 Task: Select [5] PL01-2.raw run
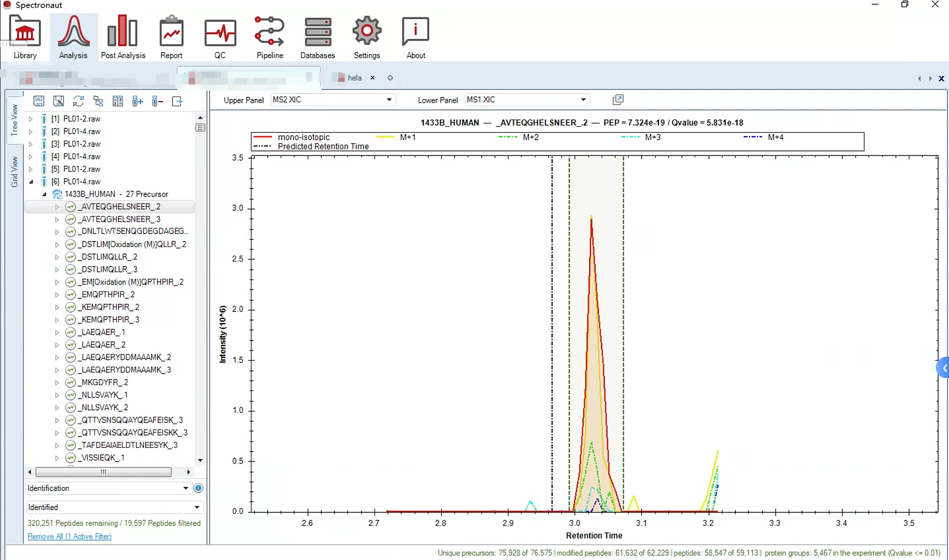(76, 169)
